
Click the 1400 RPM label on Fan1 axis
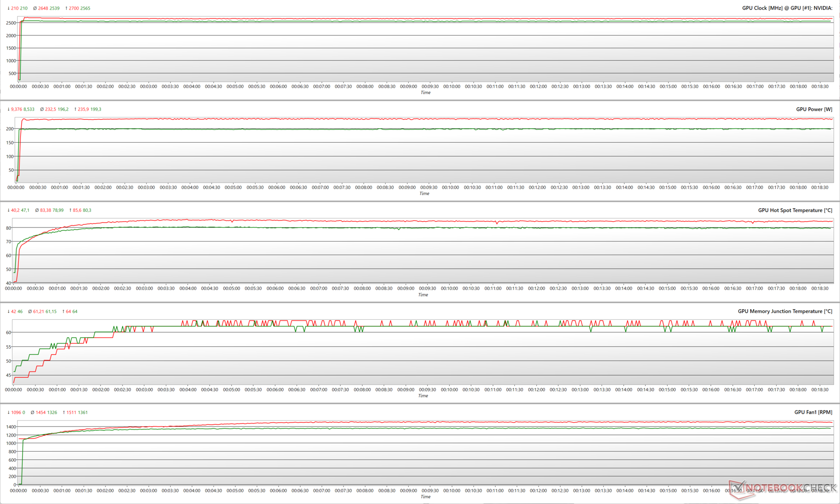tap(11, 427)
